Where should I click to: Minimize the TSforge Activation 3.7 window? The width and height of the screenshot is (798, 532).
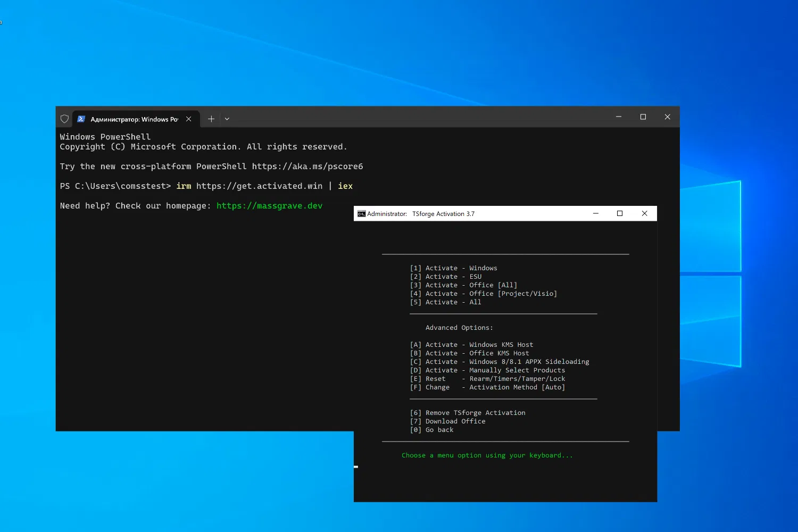596,213
